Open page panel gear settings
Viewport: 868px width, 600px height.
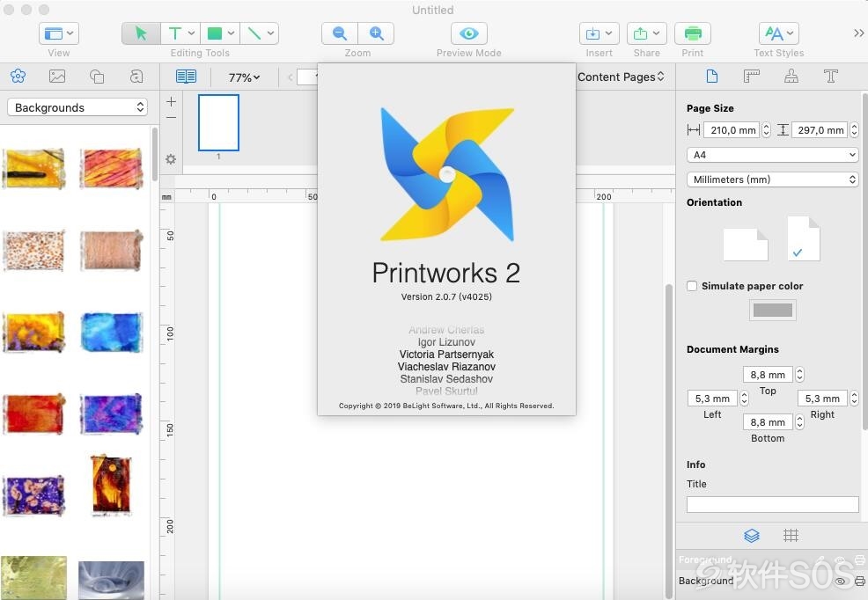click(171, 159)
